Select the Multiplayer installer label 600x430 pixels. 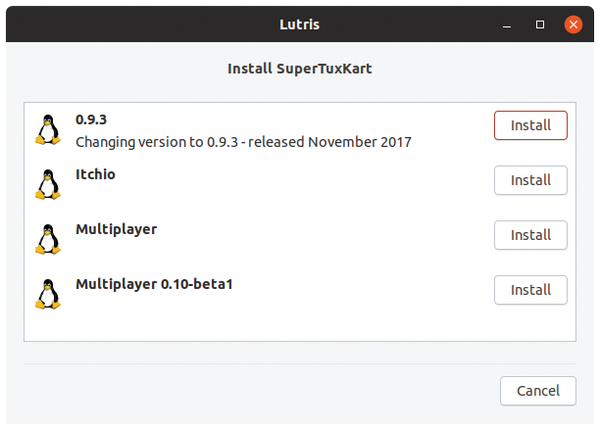[116, 230]
